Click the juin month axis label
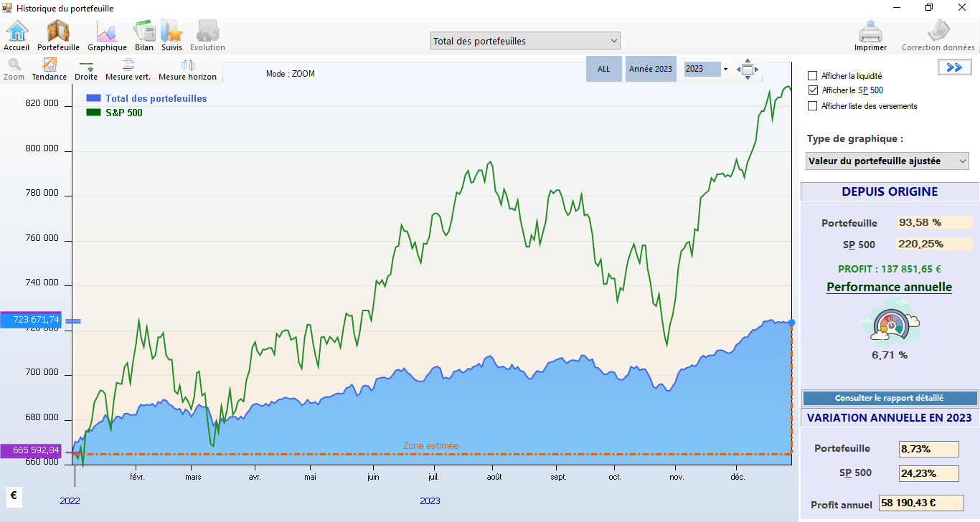 point(372,477)
